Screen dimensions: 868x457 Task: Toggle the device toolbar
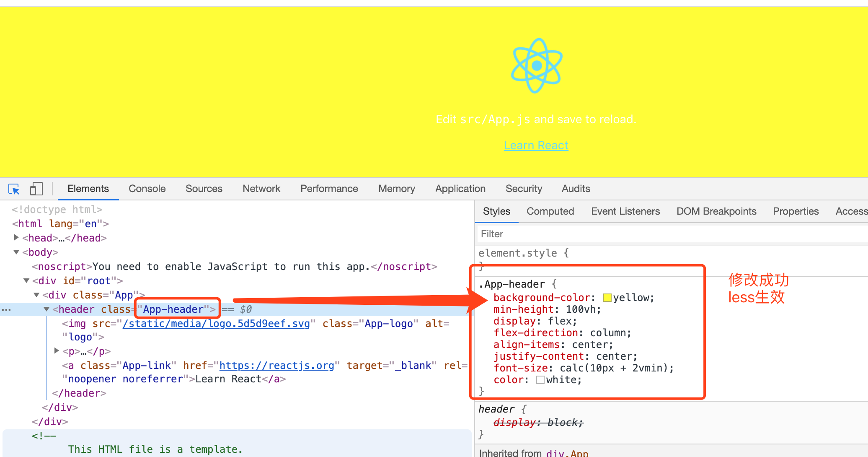coord(36,189)
